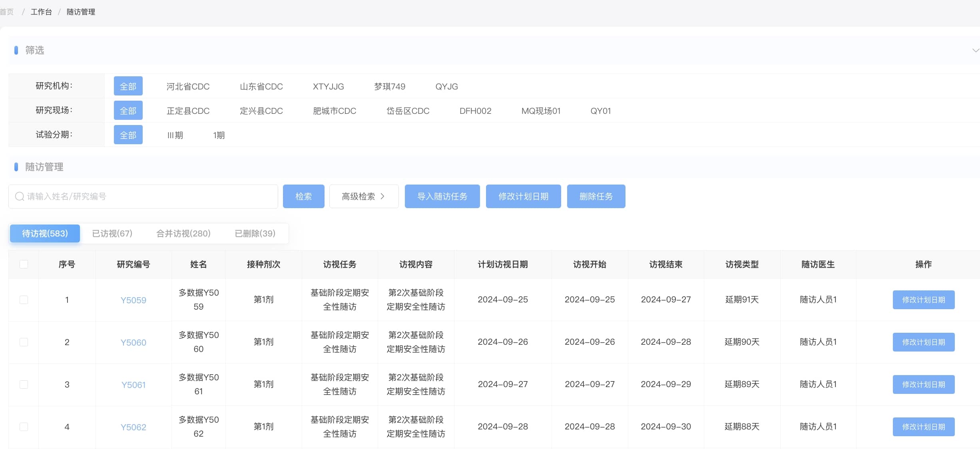
Task: Open study number Y5059 link
Action: point(133,300)
